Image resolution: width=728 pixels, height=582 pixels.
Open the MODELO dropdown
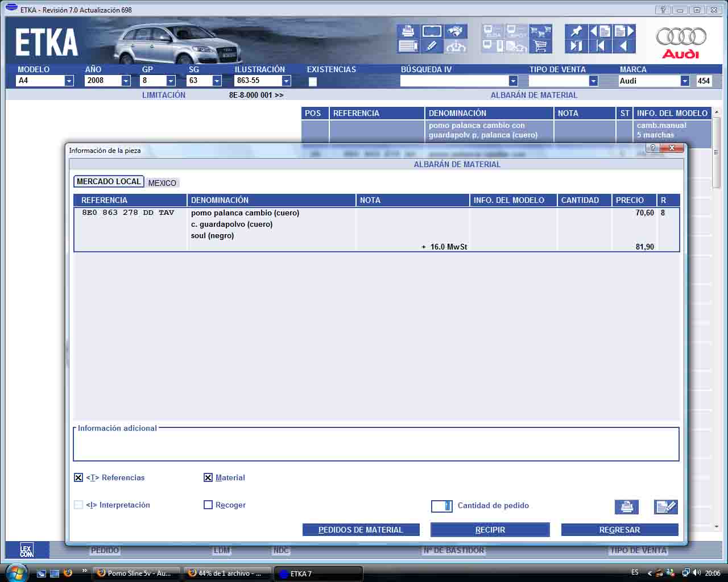pyautogui.click(x=69, y=81)
